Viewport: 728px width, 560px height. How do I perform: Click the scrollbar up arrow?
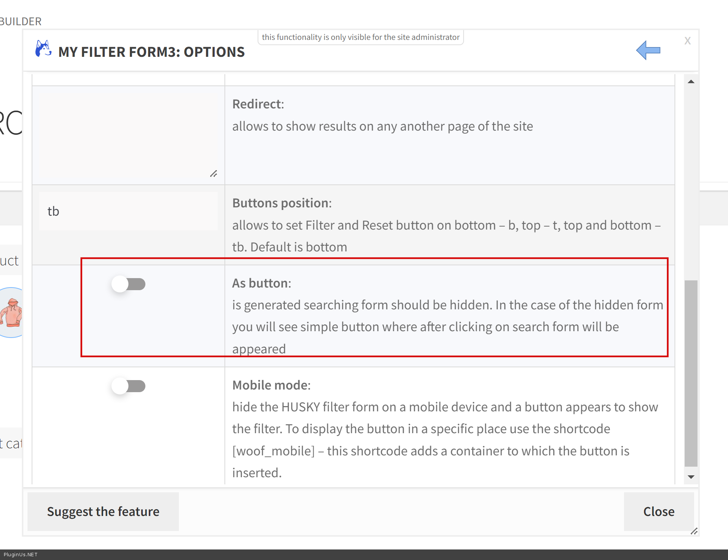tap(691, 82)
